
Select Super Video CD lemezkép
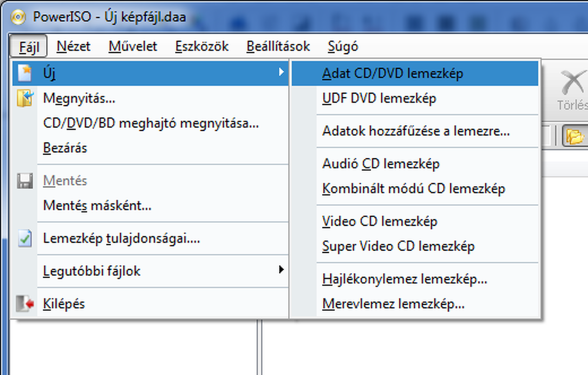pyautogui.click(x=415, y=246)
